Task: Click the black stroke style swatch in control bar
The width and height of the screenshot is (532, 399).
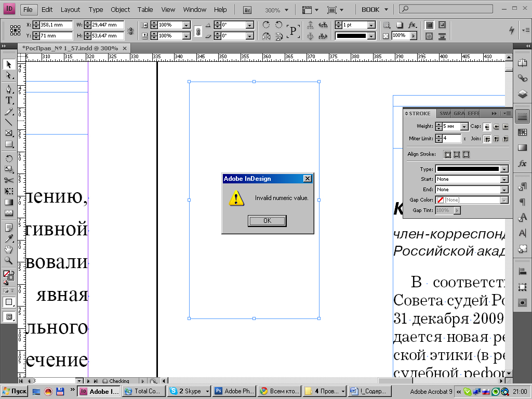Action: pyautogui.click(x=351, y=36)
